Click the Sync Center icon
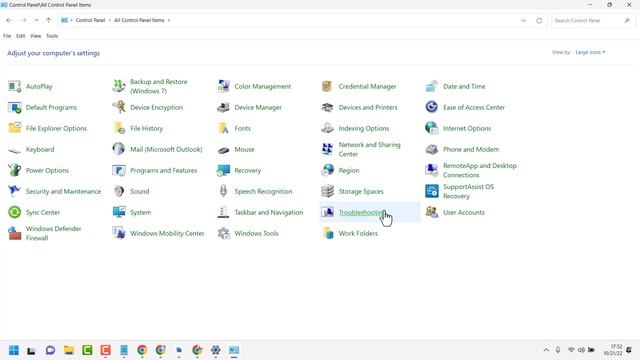640x360 pixels. (x=15, y=212)
